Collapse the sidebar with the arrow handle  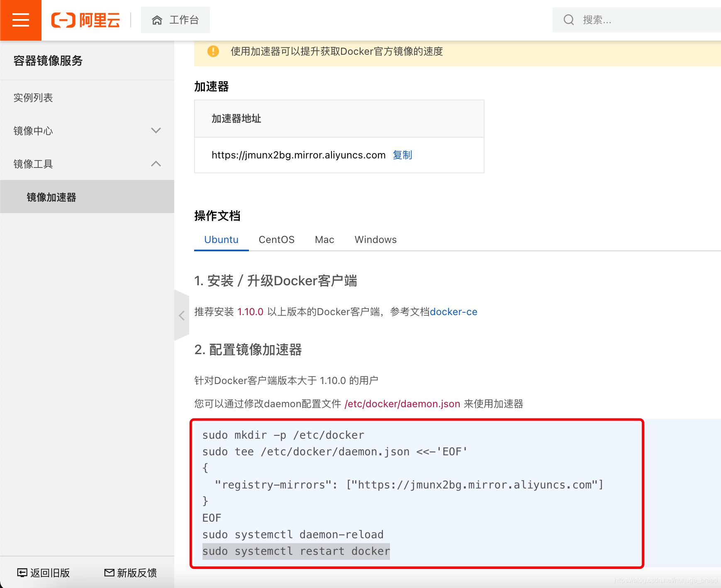182,316
